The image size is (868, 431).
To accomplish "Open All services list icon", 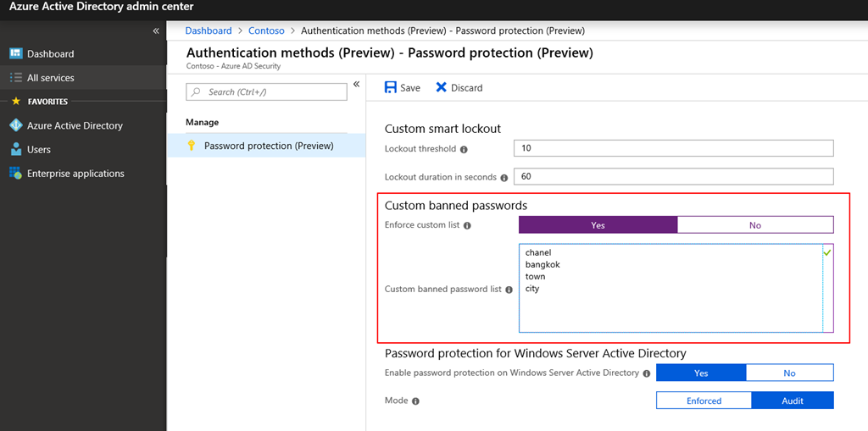I will [15, 78].
